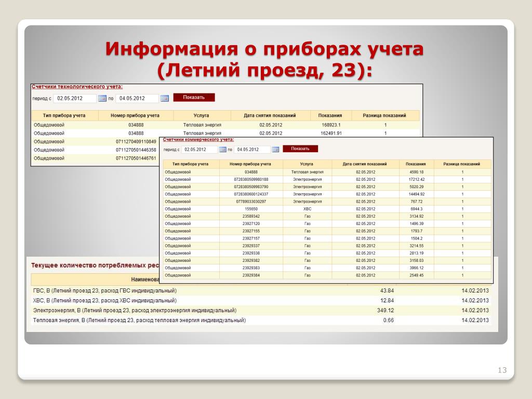Open calendar for commercial meters start date

tap(222, 150)
